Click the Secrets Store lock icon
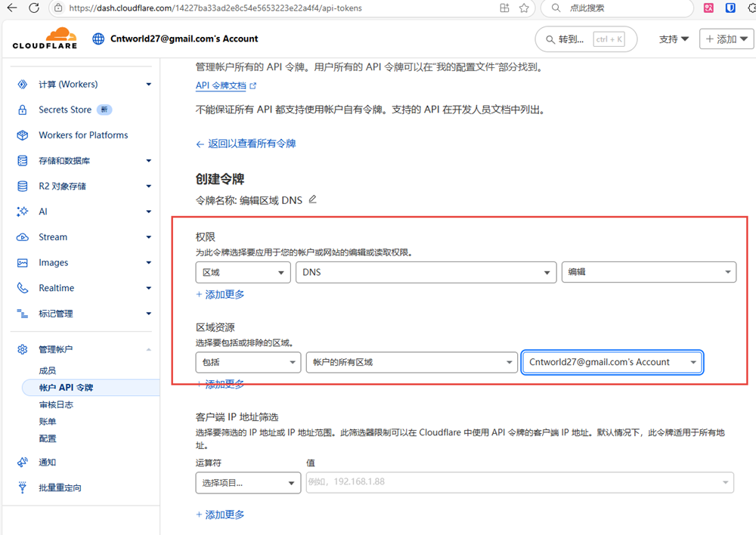The width and height of the screenshot is (756, 535). (22, 110)
